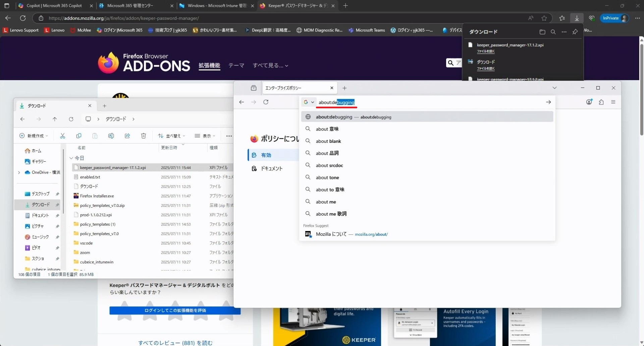644x346 pixels.
Task: Expand the search engine selector dropdown
Action: tap(309, 102)
